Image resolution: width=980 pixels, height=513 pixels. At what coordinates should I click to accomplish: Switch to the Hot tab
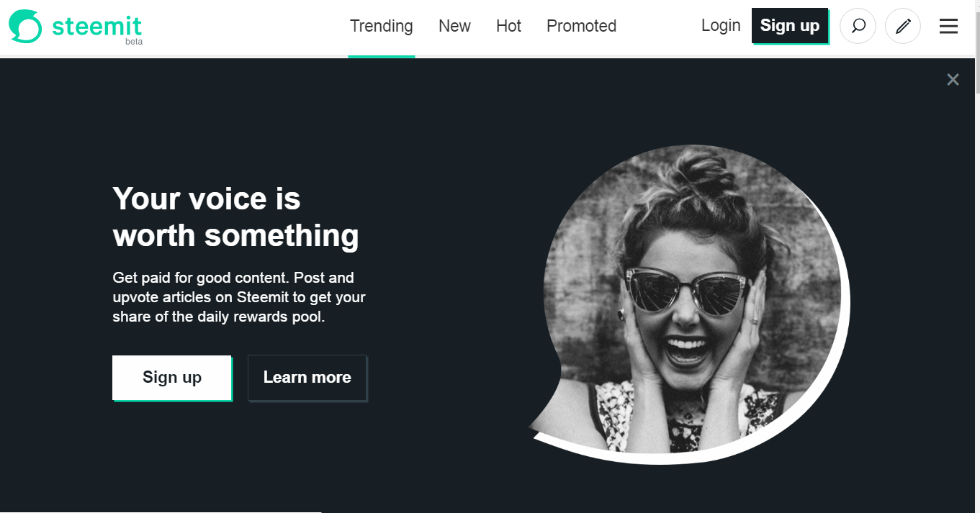pyautogui.click(x=508, y=27)
